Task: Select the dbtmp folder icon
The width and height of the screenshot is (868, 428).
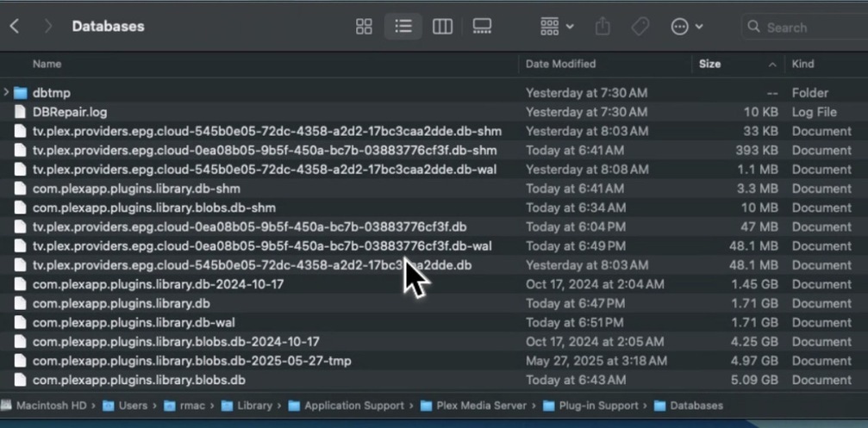Action: coord(21,93)
